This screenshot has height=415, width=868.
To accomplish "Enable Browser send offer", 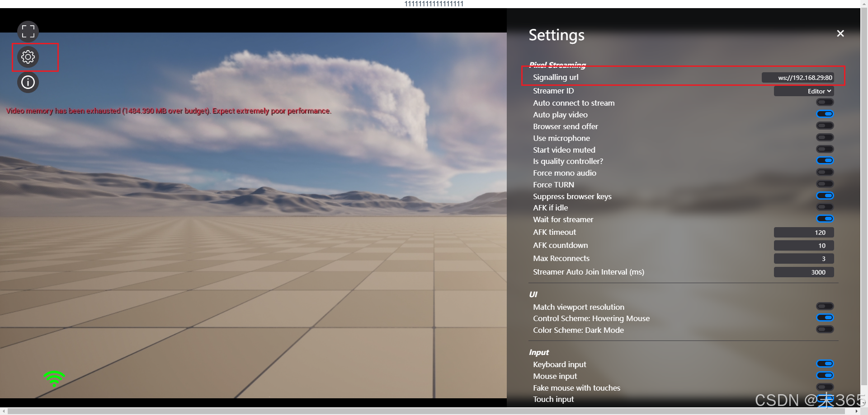I will pos(824,126).
